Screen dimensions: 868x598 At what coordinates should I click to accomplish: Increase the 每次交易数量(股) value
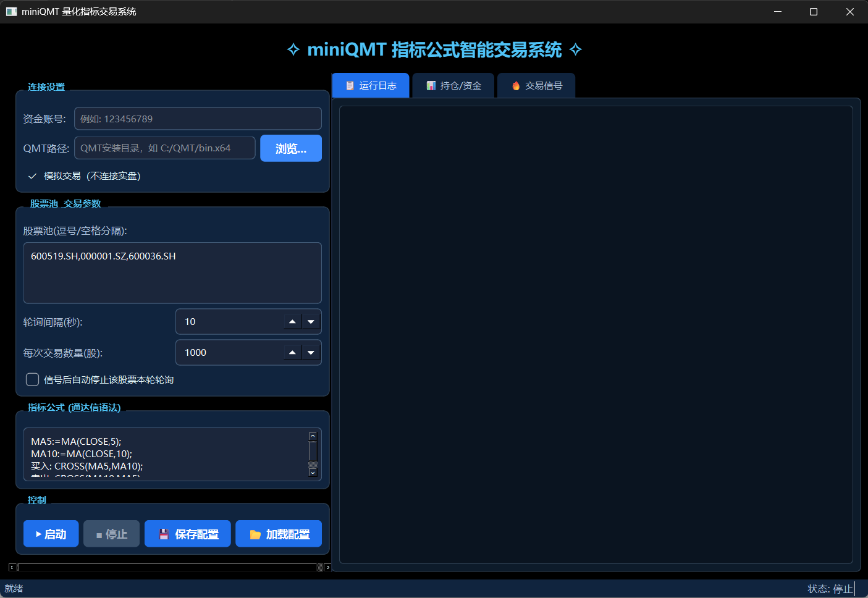pyautogui.click(x=292, y=353)
